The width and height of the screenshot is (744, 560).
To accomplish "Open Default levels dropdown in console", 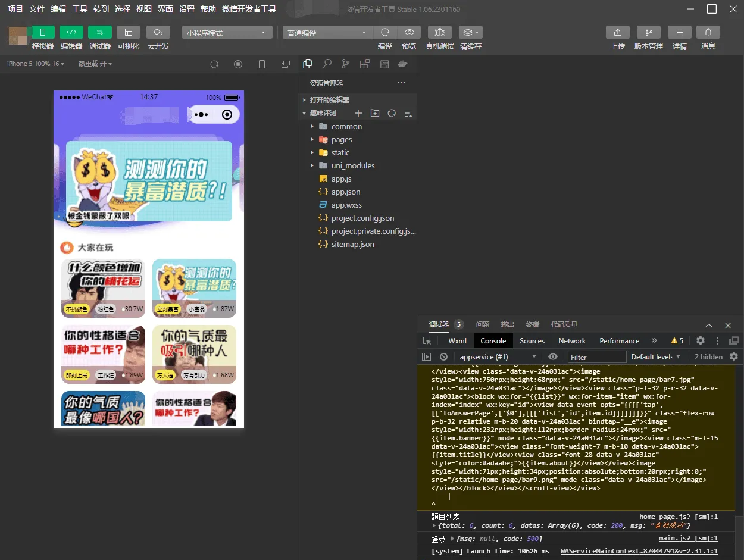I will [655, 356].
